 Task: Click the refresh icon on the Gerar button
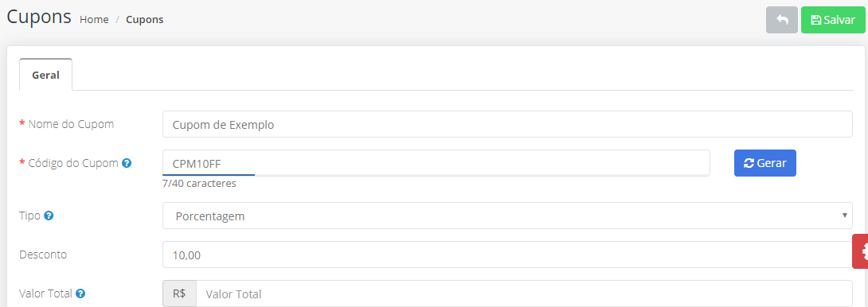coord(749,163)
